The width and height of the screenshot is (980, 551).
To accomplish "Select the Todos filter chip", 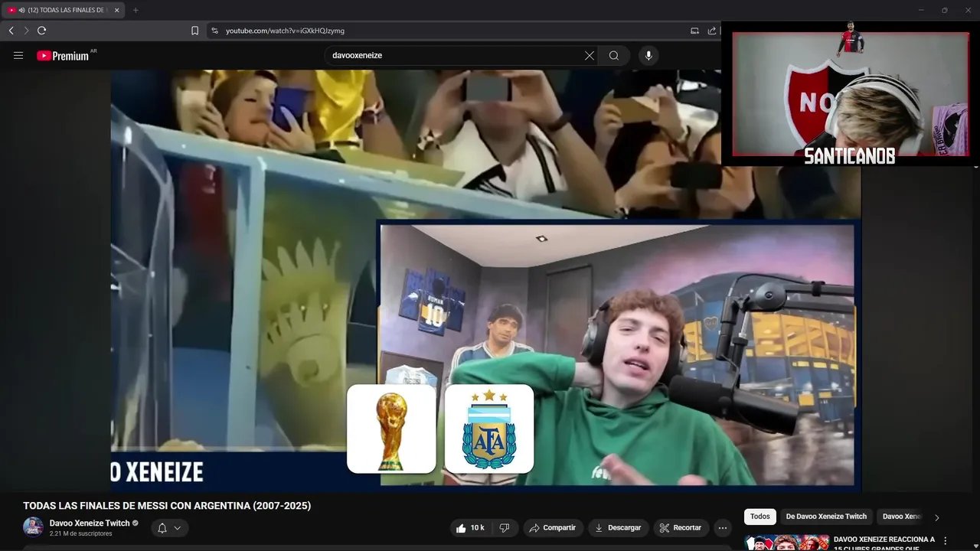I will (x=760, y=517).
